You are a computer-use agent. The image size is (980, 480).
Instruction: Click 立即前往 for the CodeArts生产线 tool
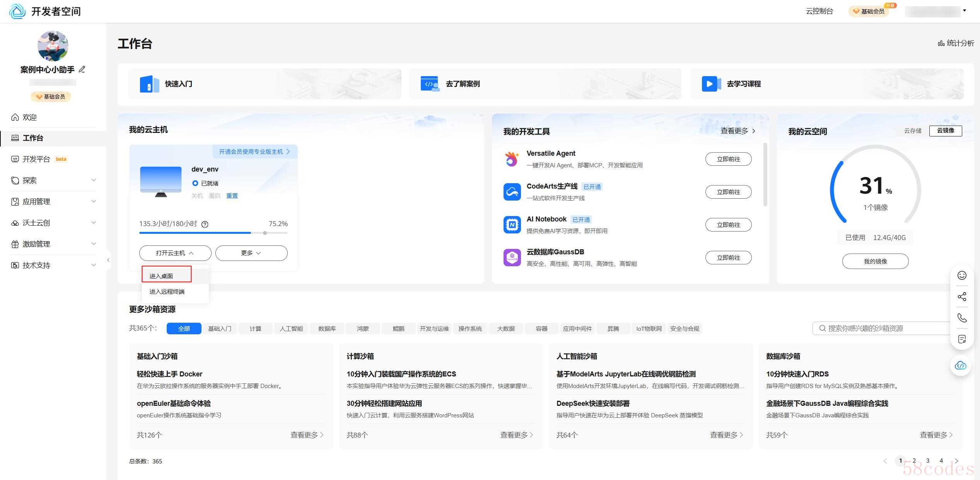point(728,192)
